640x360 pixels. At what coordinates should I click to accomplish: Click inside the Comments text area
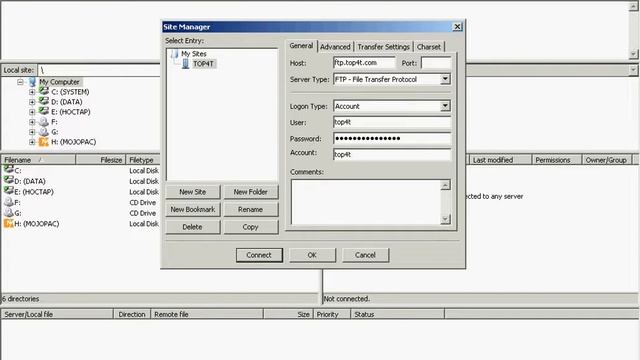tap(366, 202)
